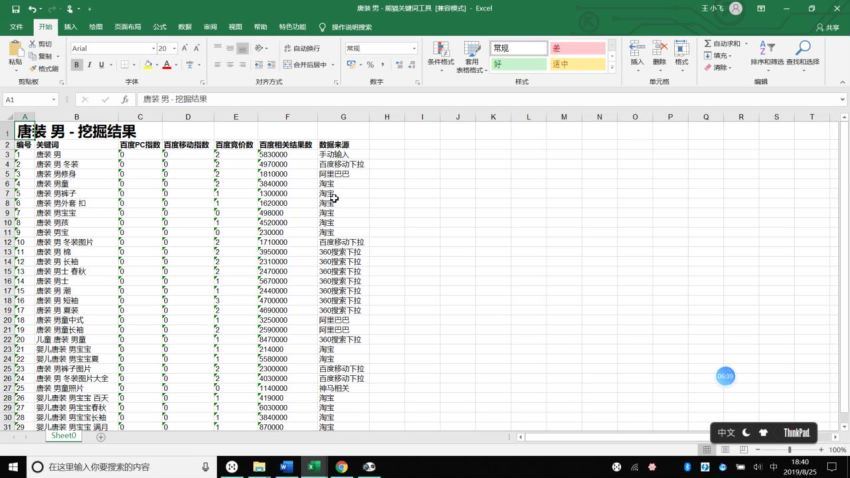This screenshot has width=850, height=478.
Task: Switch to Page Break Preview in status bar
Action: click(744, 450)
